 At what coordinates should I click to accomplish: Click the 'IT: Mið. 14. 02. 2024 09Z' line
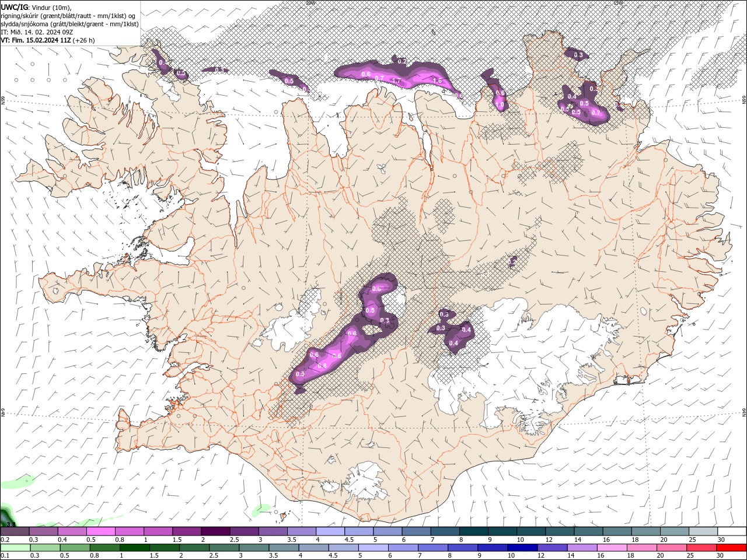click(x=38, y=32)
